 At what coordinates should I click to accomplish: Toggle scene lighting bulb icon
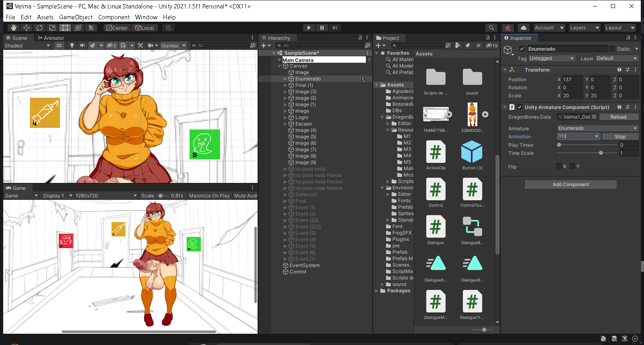tap(72, 45)
